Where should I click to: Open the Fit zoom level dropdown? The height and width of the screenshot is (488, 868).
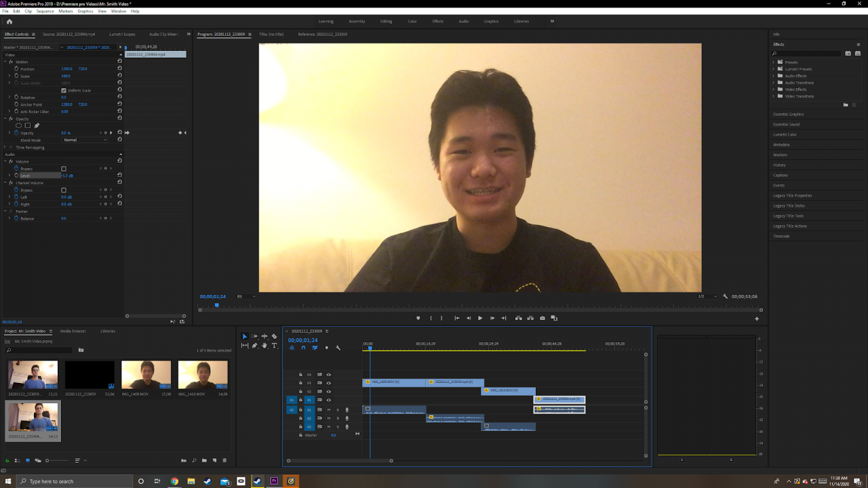coord(246,296)
